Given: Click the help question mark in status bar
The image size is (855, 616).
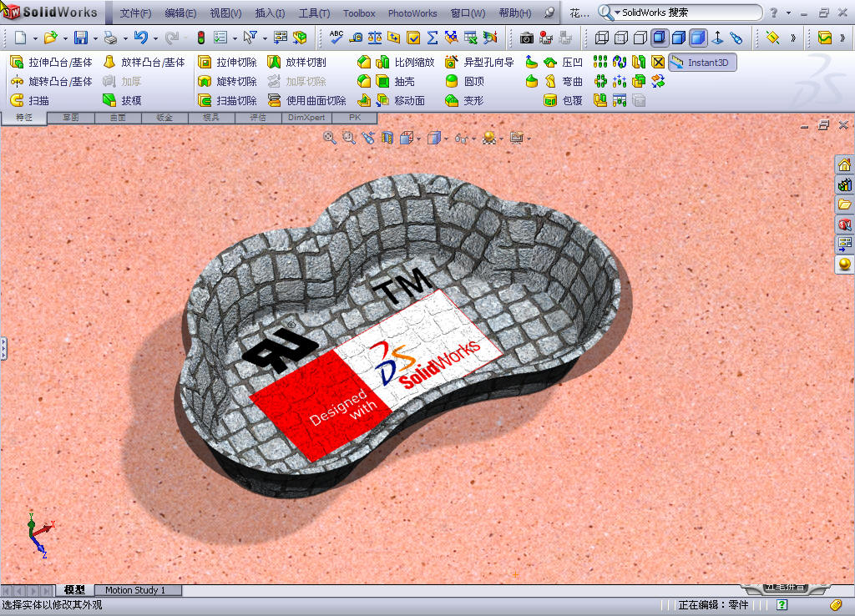Looking at the screenshot, I should [782, 604].
